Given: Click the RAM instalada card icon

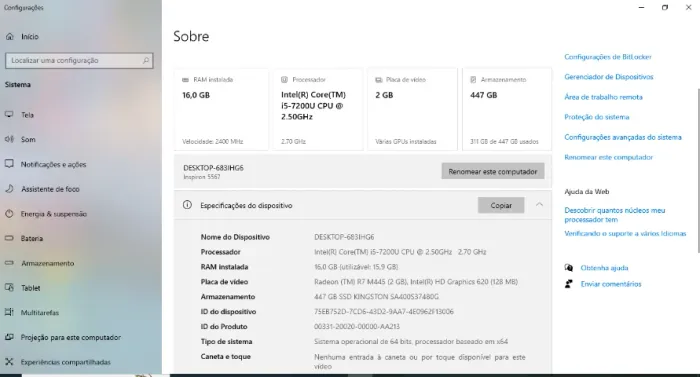Looking at the screenshot, I should click(x=185, y=80).
